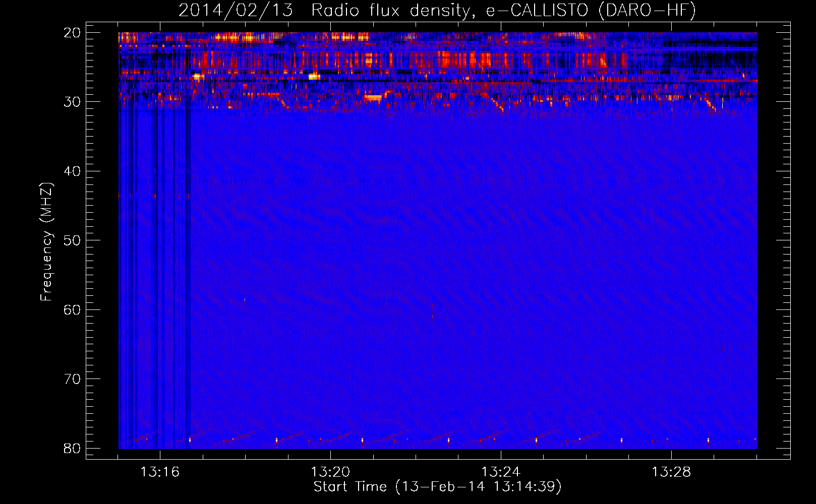
Task: Click the 30 frequency tick label
Action: [x=72, y=102]
